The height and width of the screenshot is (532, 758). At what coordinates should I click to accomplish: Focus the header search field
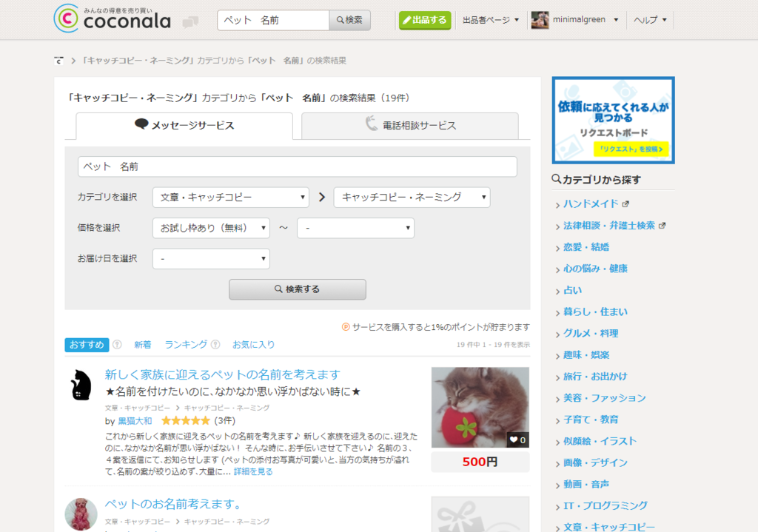pyautogui.click(x=274, y=20)
